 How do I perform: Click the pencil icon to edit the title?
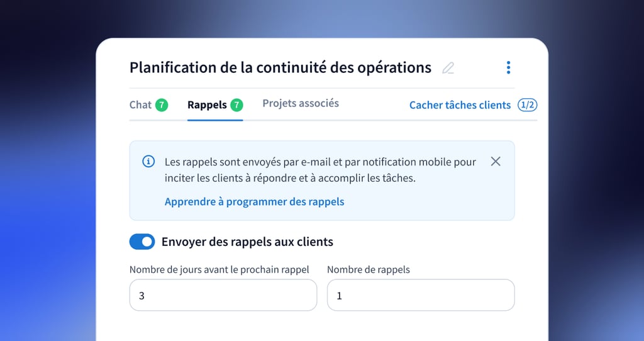448,68
